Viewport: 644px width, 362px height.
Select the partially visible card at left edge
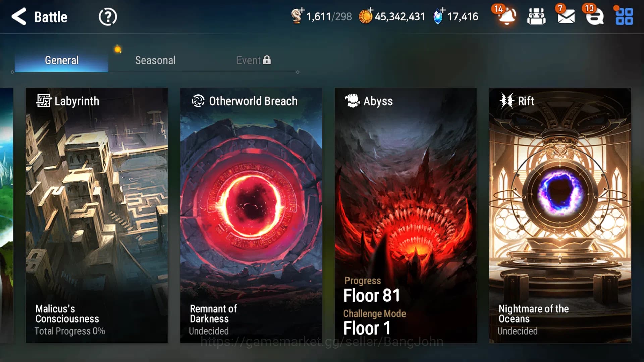click(6, 216)
